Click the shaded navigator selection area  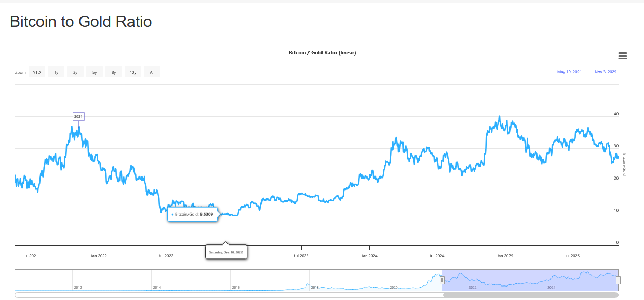click(x=530, y=280)
